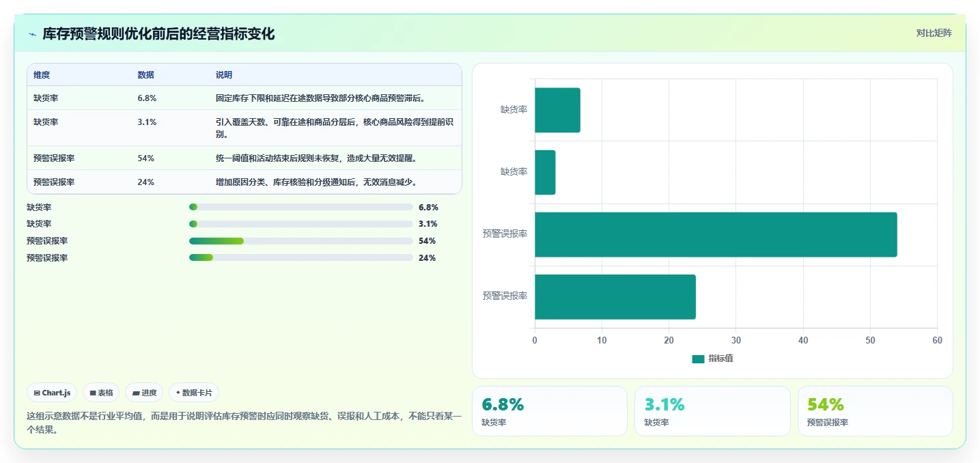Image resolution: width=980 pixels, height=463 pixels.
Task: Click the Chart.js chip
Action: pyautogui.click(x=52, y=393)
